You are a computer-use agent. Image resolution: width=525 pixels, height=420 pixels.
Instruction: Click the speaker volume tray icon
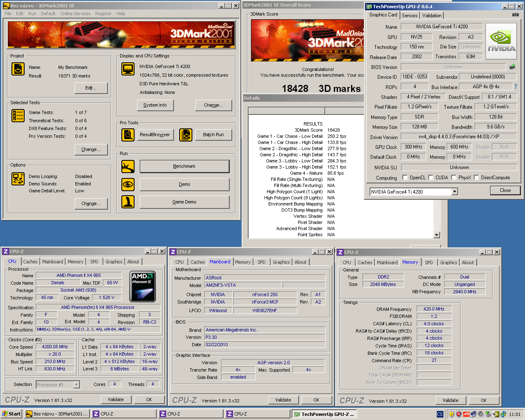coord(481,414)
